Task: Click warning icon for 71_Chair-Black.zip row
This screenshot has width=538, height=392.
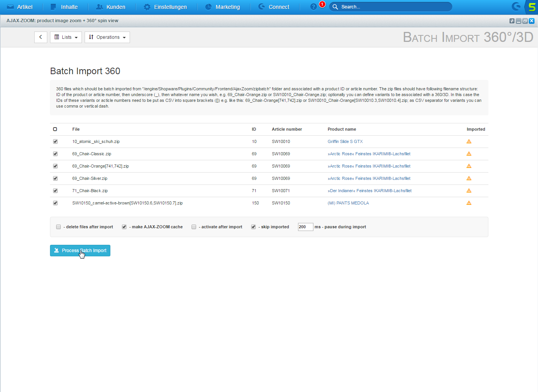Action: [469, 191]
